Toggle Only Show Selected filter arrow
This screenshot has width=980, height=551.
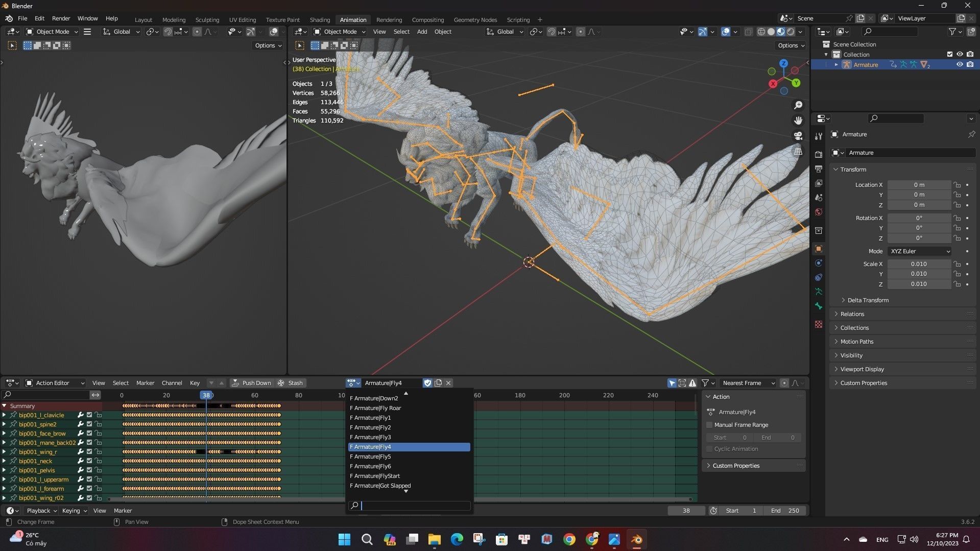tap(672, 383)
